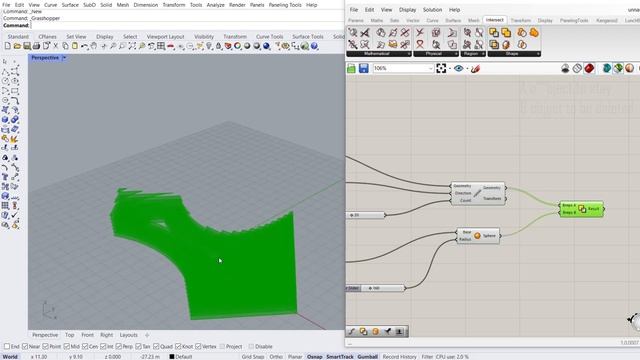Click the Print icon in Rhino toolbar

[36, 46]
